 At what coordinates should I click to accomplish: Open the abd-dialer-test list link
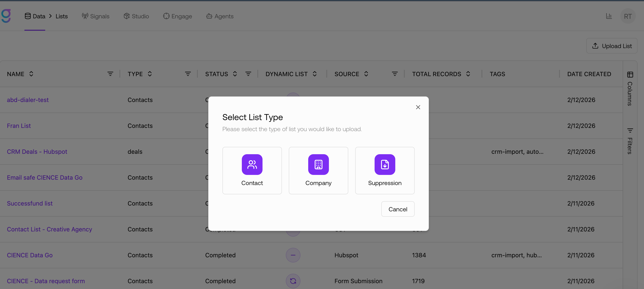(x=28, y=100)
